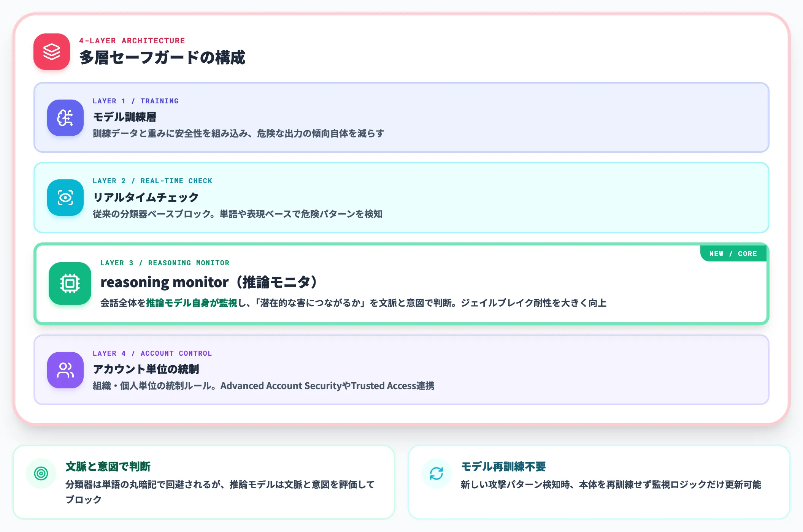Click the eye-scan icon for Layer 2
The width and height of the screenshot is (803, 532).
65,198
